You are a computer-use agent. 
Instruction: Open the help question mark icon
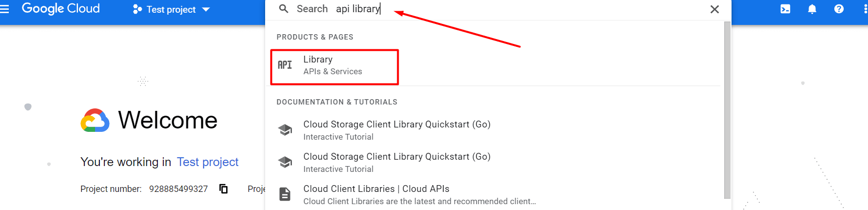coord(839,9)
